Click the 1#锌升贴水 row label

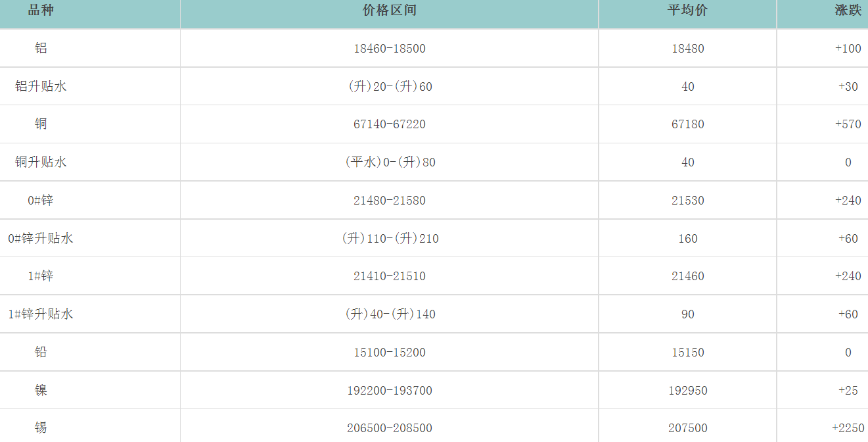coord(41,314)
